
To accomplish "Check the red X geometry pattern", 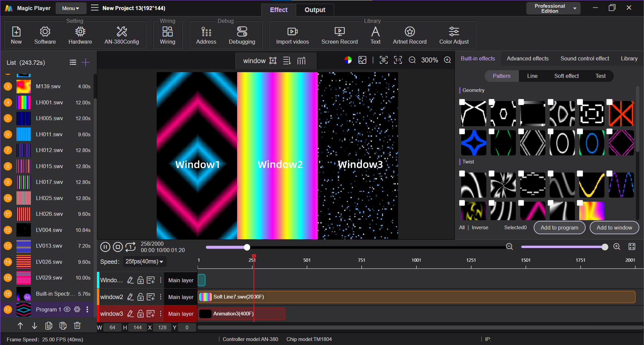I will click(609, 102).
